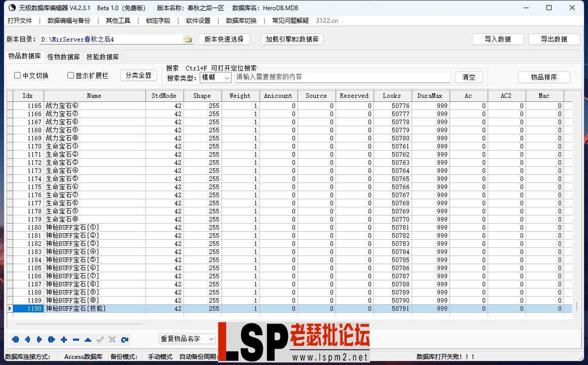Open the 常见问题解疑 menu

[290, 21]
